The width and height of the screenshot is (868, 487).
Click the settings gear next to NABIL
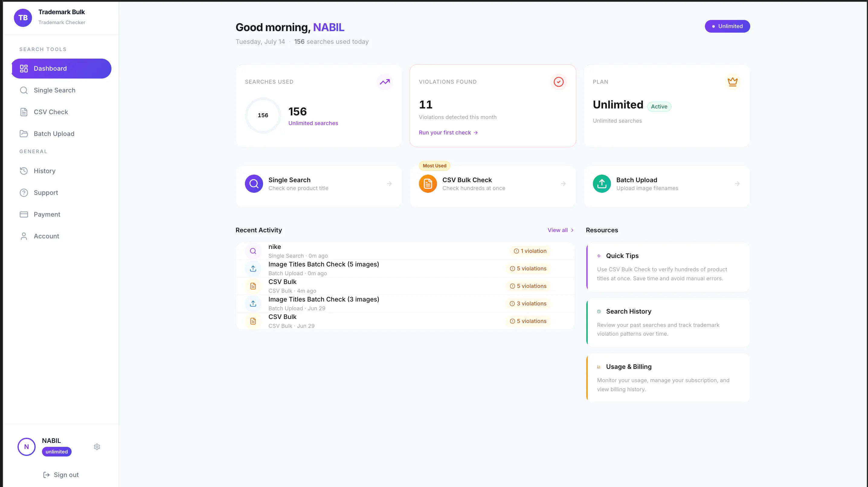97,447
